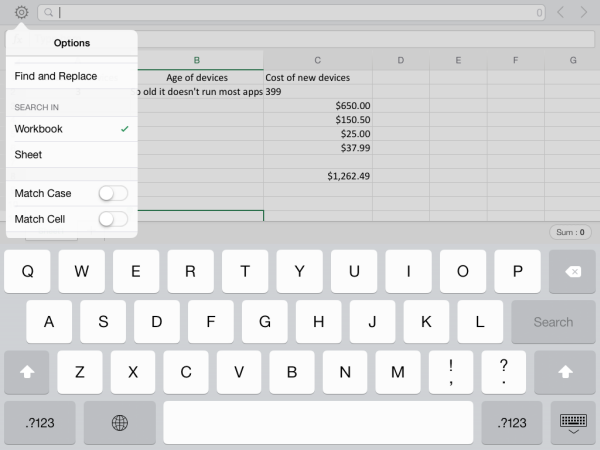Tap the search options gear icon

21,12
